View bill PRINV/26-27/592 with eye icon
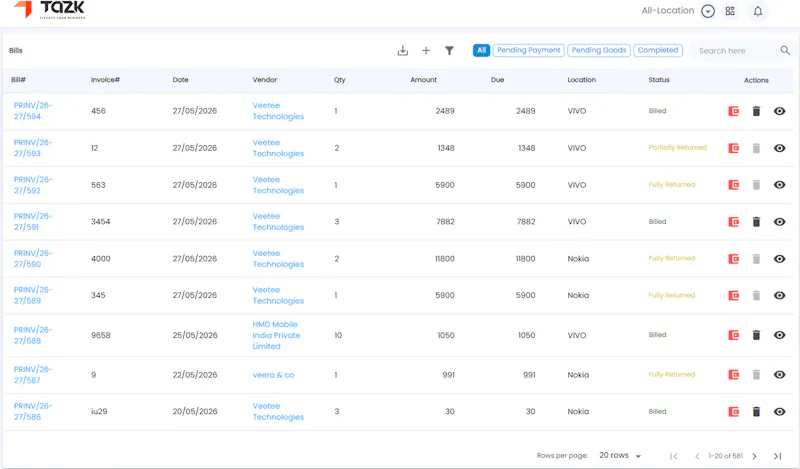This screenshot has height=469, width=800. [779, 185]
